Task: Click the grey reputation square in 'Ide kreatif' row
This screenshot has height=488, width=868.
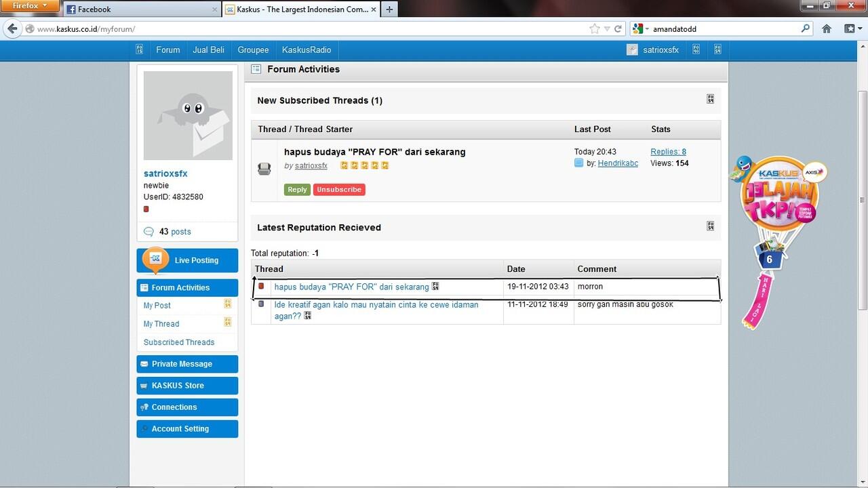Action: pos(261,304)
